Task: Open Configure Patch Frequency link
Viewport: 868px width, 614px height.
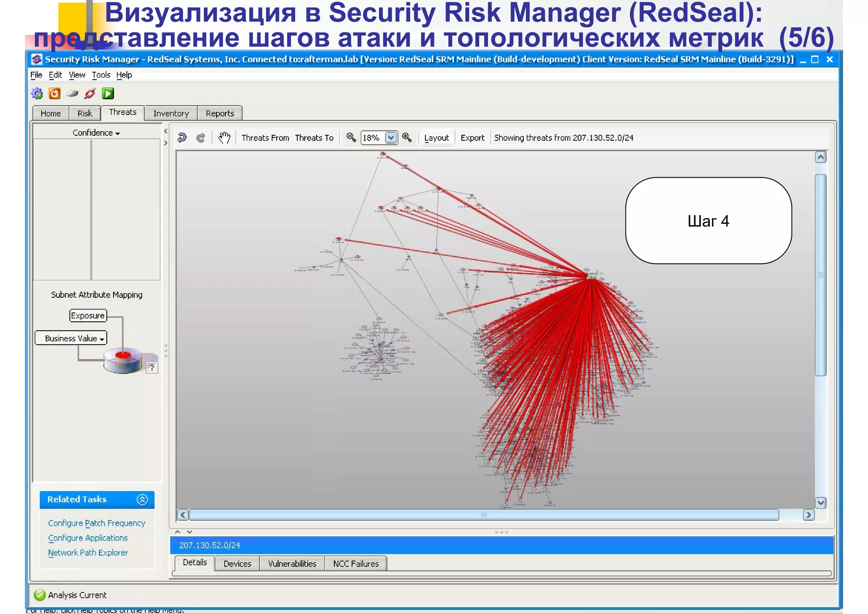Action: pyautogui.click(x=97, y=523)
